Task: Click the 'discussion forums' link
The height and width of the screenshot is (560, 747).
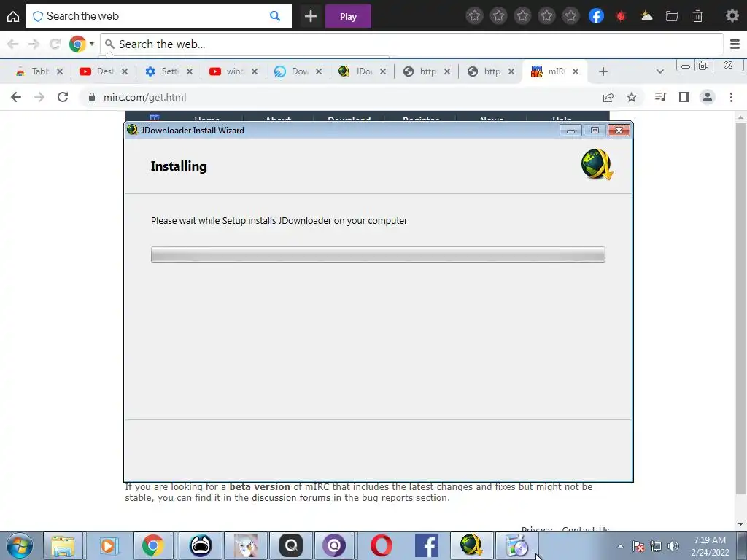Action: (290, 497)
